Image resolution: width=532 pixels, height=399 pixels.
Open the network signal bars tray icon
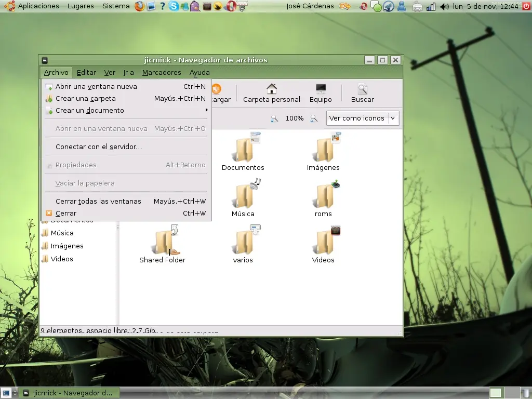pyautogui.click(x=431, y=6)
